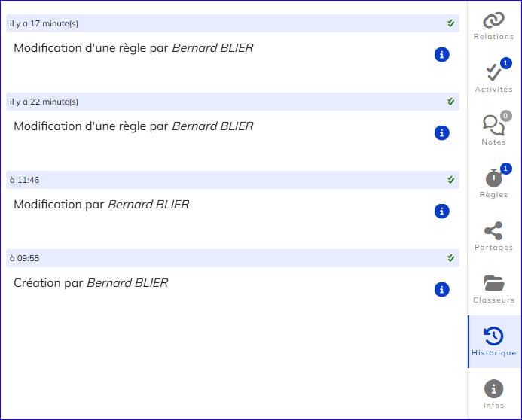Click the 'il y a 17 minute(s)' header
The width and height of the screenshot is (522, 420).
(233, 23)
